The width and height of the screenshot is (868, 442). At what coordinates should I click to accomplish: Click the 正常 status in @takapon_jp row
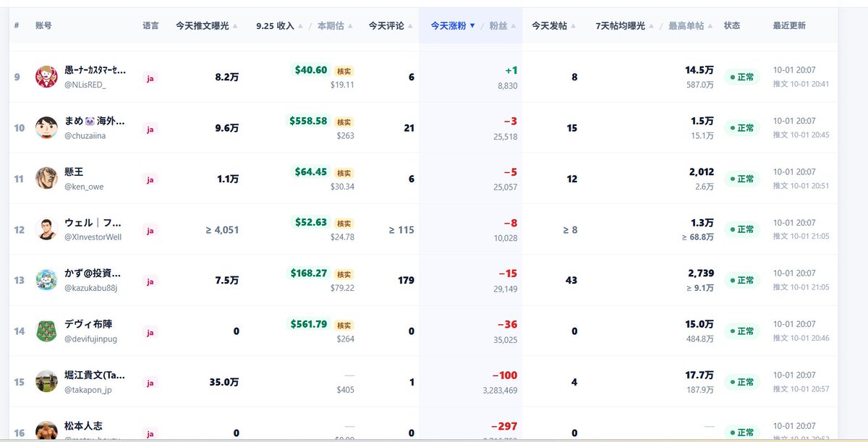(742, 382)
